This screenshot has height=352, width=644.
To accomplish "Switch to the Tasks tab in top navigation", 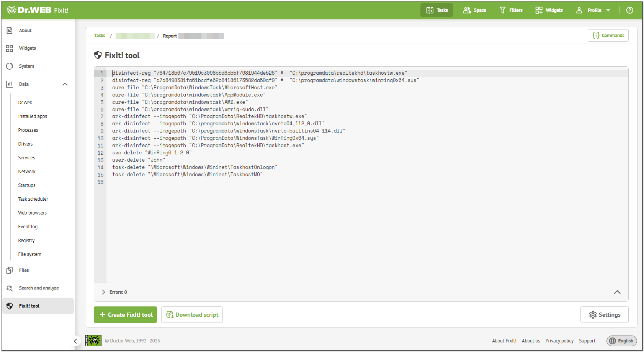I will [x=436, y=10].
